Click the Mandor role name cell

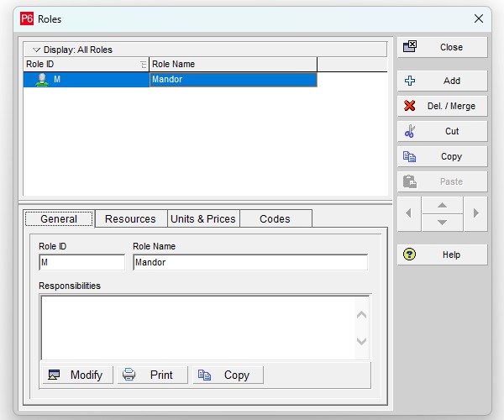pos(233,79)
